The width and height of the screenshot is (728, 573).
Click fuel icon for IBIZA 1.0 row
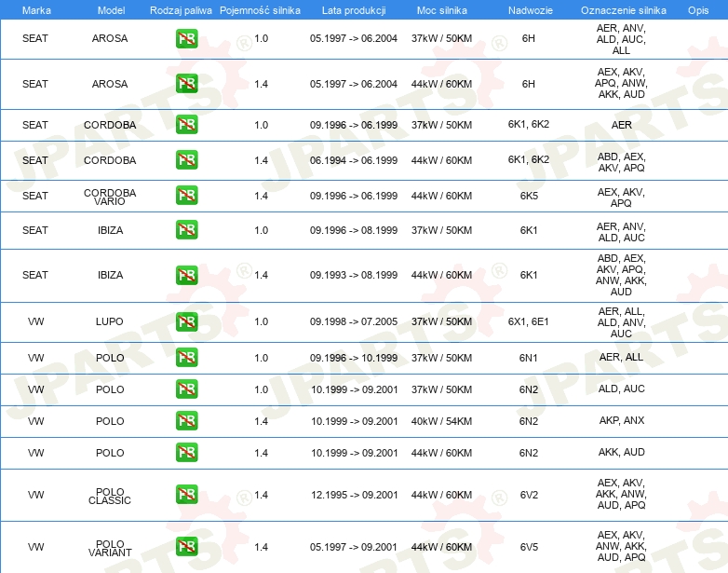tap(186, 230)
